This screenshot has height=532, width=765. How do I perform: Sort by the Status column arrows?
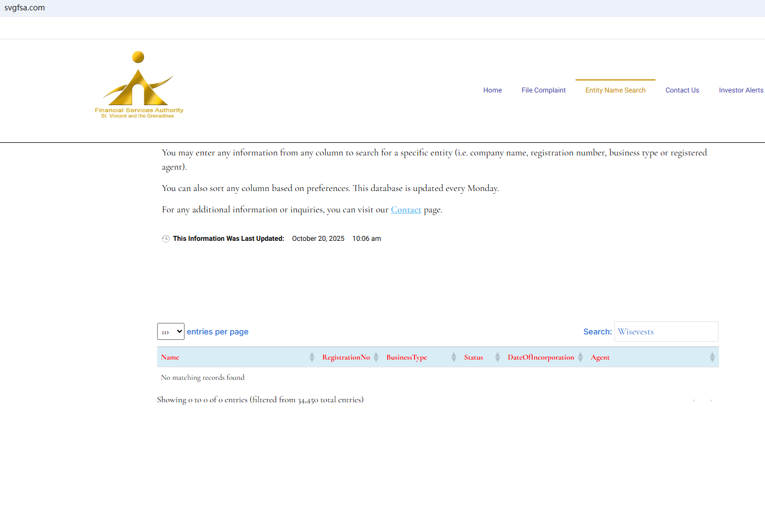[497, 357]
